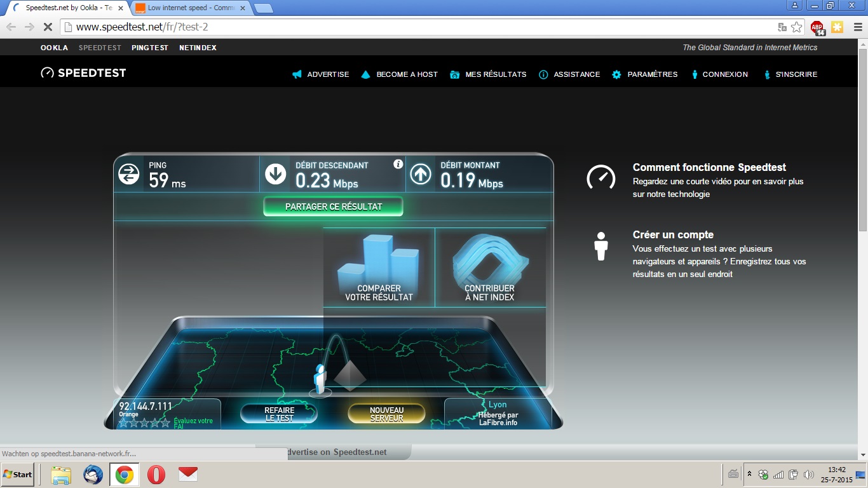Click the download speed arrow icon

click(276, 172)
